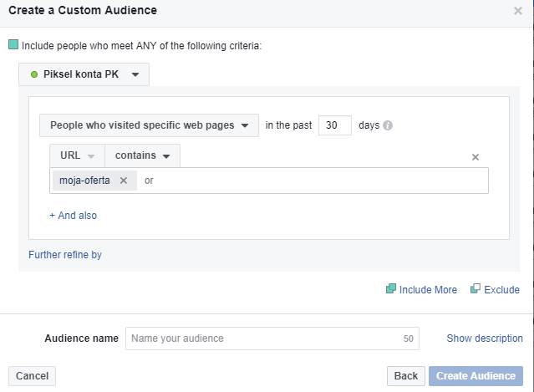This screenshot has height=392, width=534.
Task: Click the days number input field
Action: (334, 125)
